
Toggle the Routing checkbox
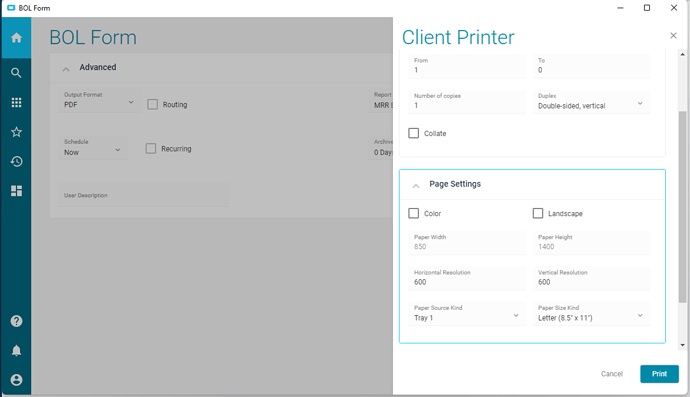[x=152, y=104]
